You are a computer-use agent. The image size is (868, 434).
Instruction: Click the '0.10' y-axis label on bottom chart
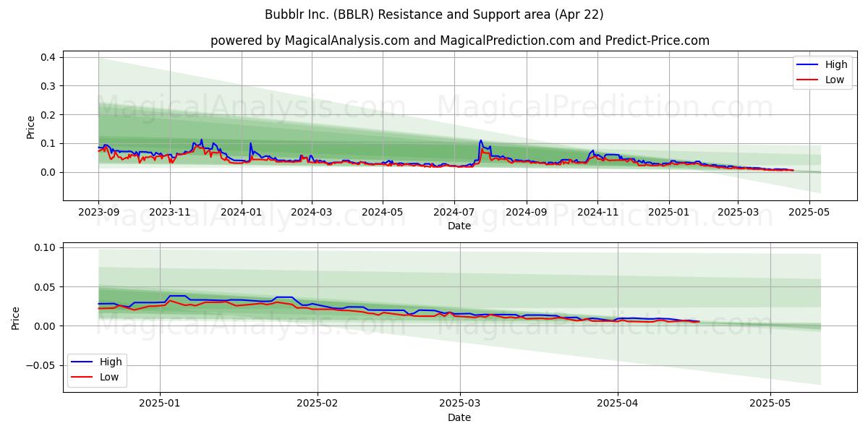tap(46, 247)
